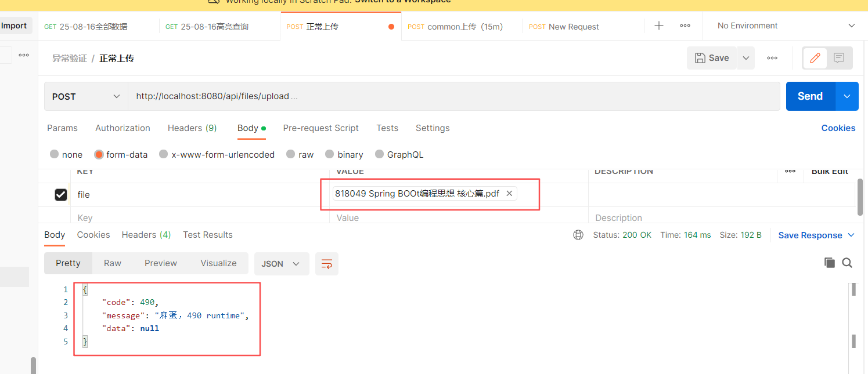Open the response Headers (4) tab
868x374 pixels.
tap(146, 235)
